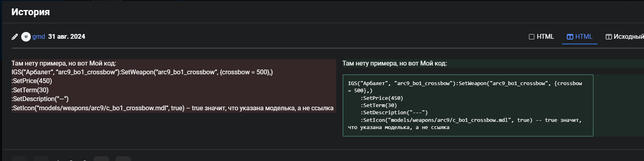This screenshot has width=644, height=161.
Task: Click the single-pane icon of inline HTML view
Action: [x=532, y=37]
